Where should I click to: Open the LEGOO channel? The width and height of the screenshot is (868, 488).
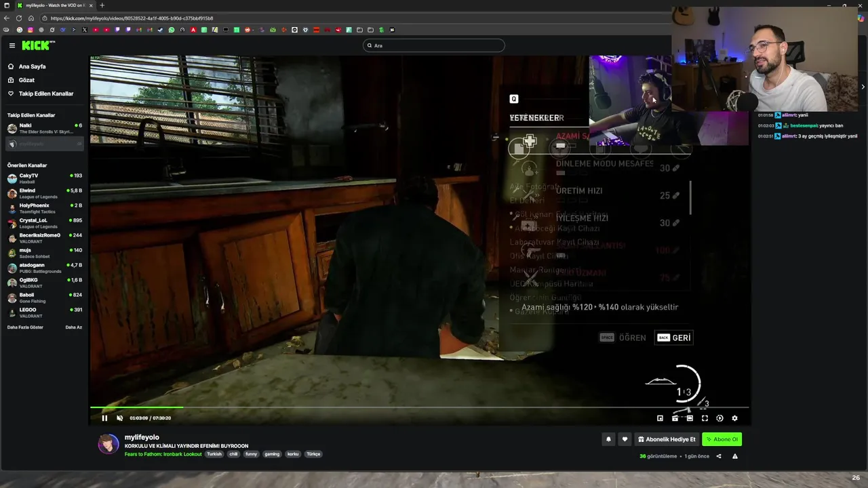click(x=44, y=312)
